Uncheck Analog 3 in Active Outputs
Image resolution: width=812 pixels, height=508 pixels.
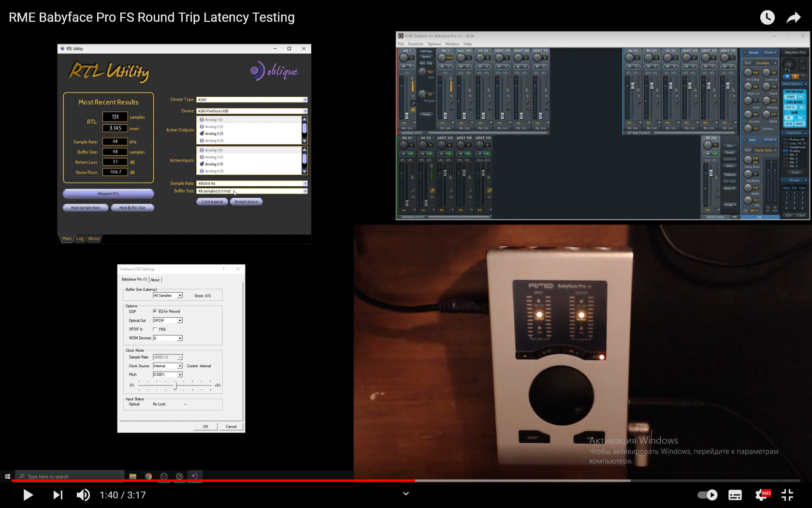(x=202, y=134)
